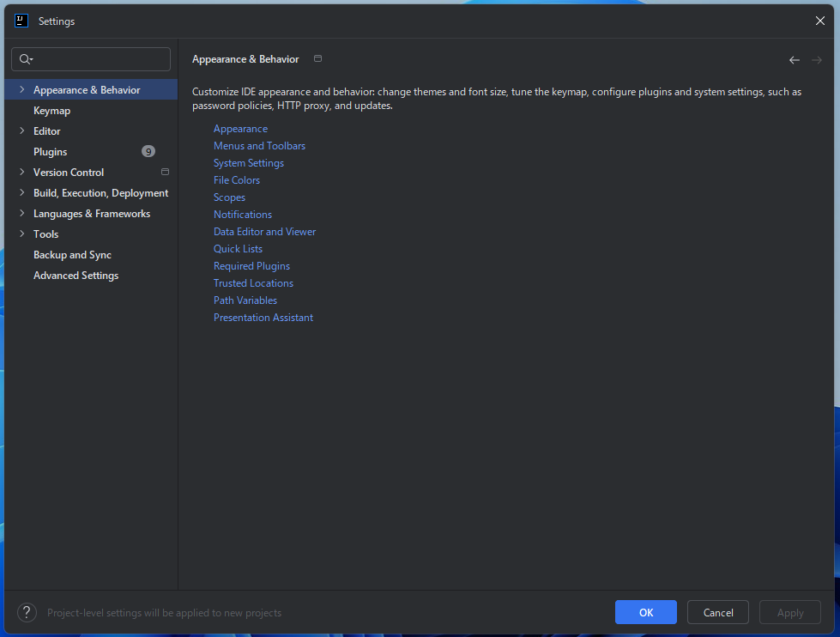Open the System Settings link
840x637 pixels.
[x=248, y=163]
